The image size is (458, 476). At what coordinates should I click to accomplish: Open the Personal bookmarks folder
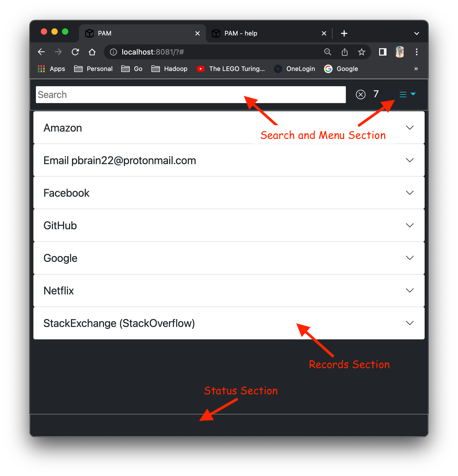(x=93, y=69)
